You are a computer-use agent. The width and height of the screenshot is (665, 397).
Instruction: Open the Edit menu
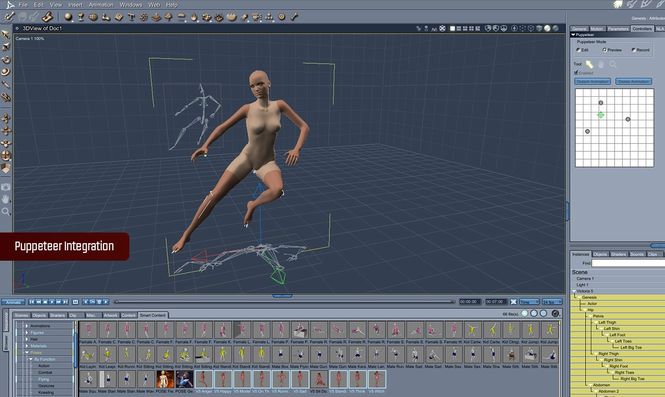click(x=39, y=5)
